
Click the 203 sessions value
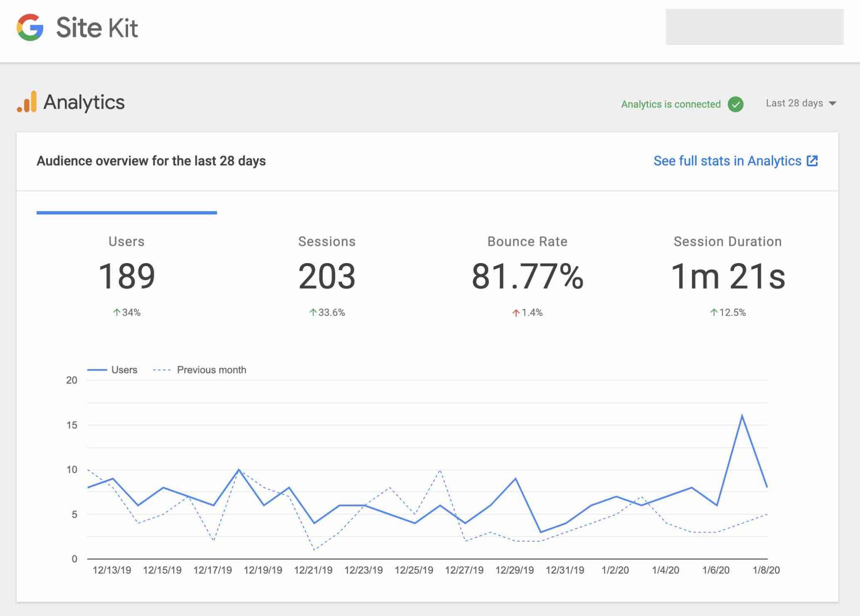click(x=327, y=276)
